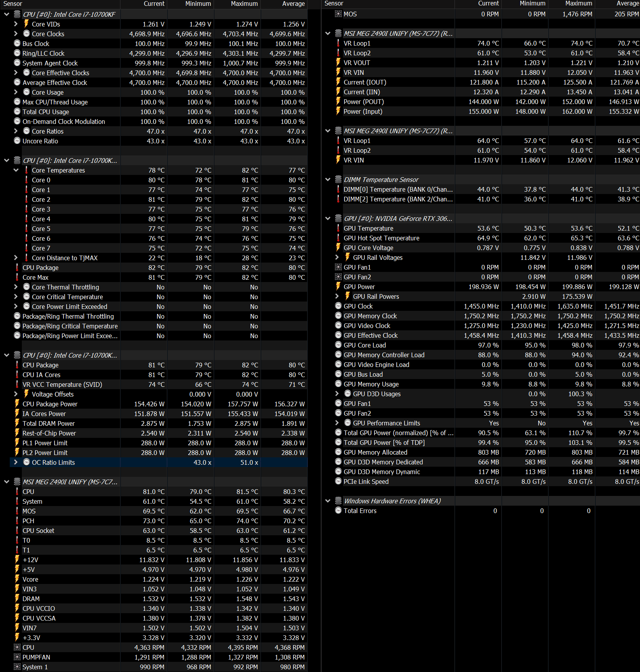Screen dimensions: 640x672
Task: Collapse the first CPU Intel Core i7-10700KF group
Action: pyautogui.click(x=7, y=14)
